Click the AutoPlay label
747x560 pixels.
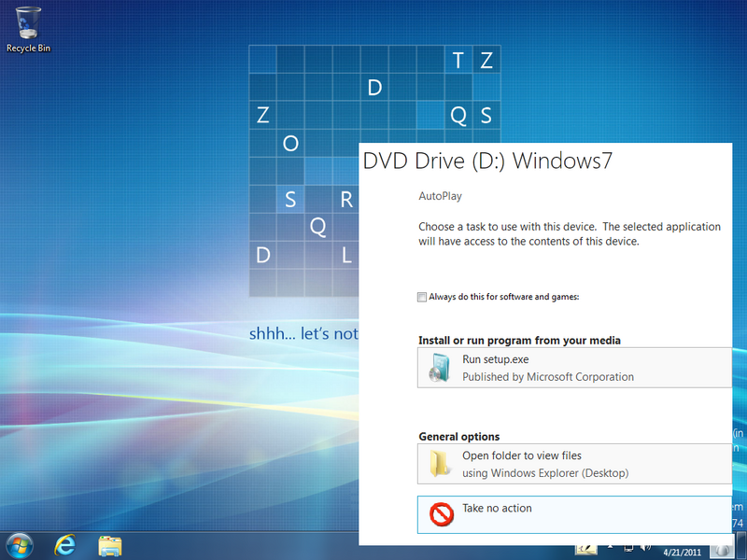pos(440,196)
